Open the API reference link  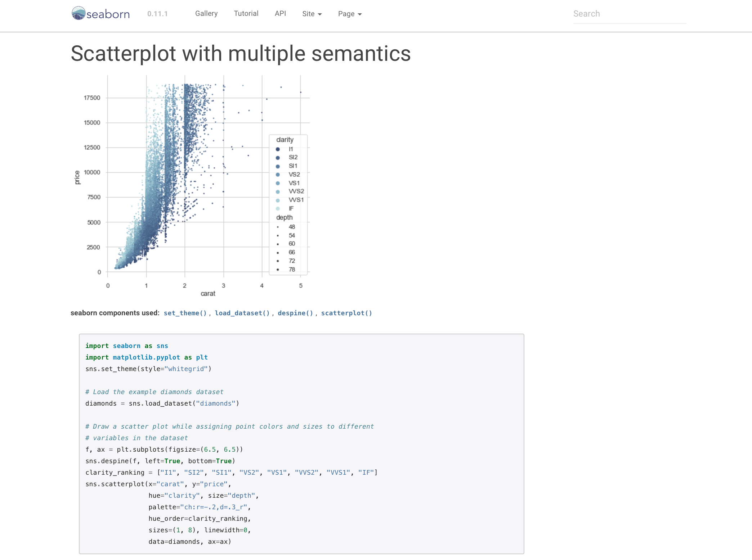[x=280, y=13]
